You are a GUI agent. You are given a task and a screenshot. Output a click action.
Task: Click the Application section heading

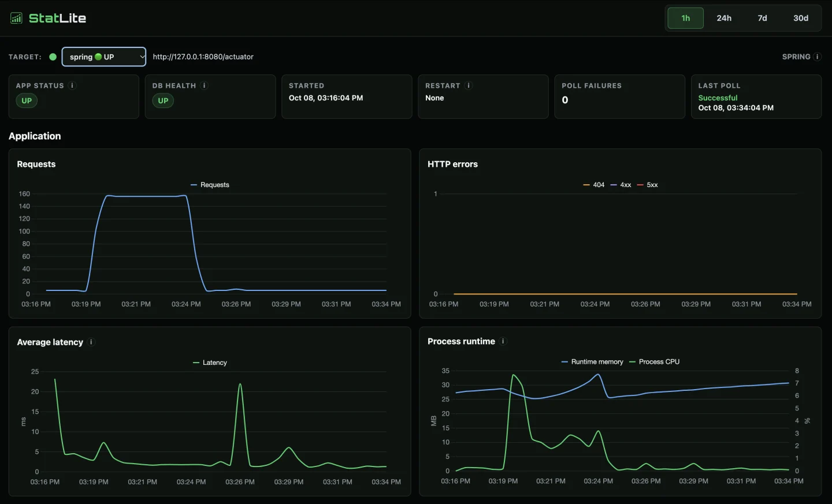35,136
